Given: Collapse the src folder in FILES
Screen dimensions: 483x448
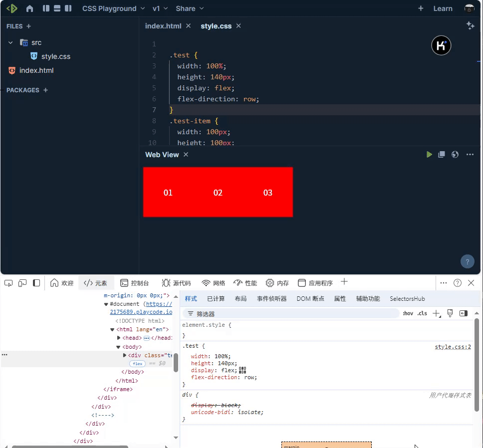Looking at the screenshot, I should coord(10,42).
